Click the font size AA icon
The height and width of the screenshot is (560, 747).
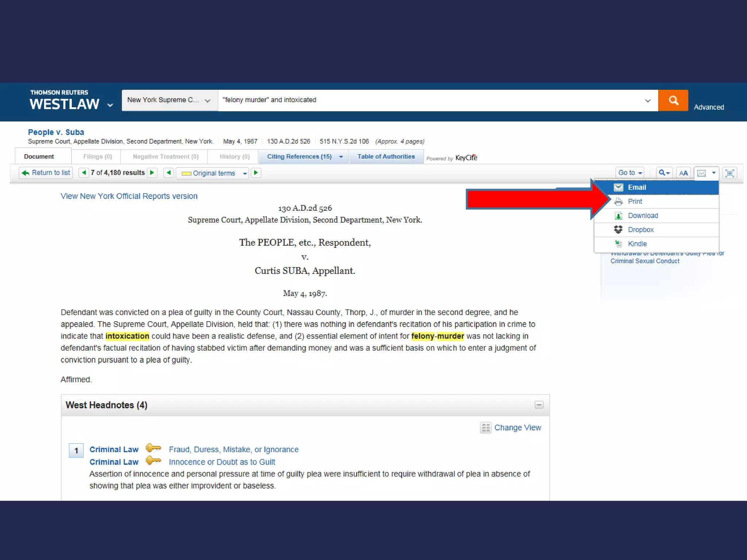coord(684,173)
